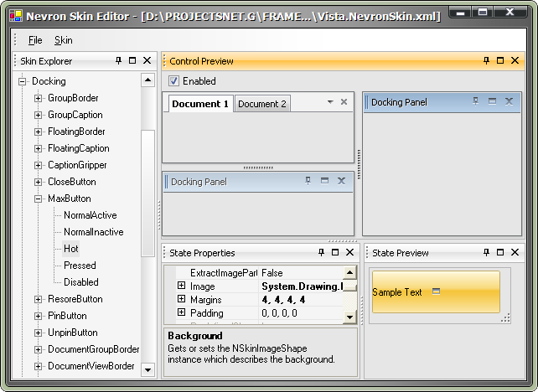The image size is (538, 392).
Task: Click the Sample Text preview button
Action: click(436, 291)
